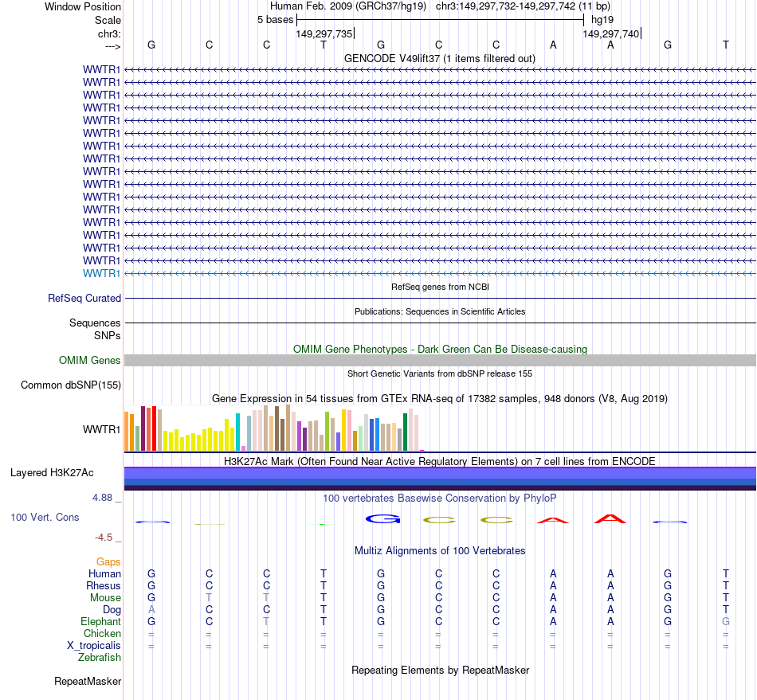Click the ---> base direction arrow
757x700 pixels.
(112, 46)
